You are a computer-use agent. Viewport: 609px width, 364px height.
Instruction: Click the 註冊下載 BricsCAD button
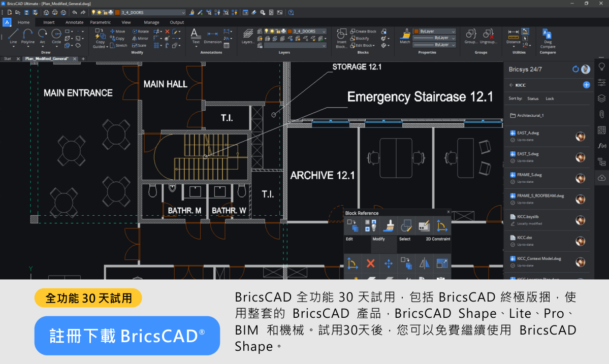(127, 336)
